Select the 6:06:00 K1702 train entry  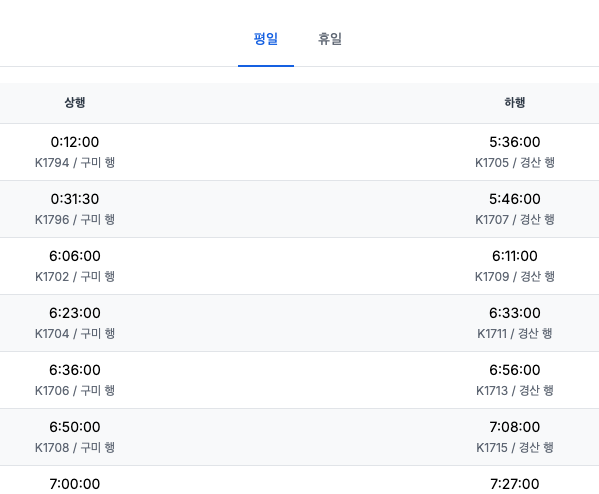tap(75, 266)
